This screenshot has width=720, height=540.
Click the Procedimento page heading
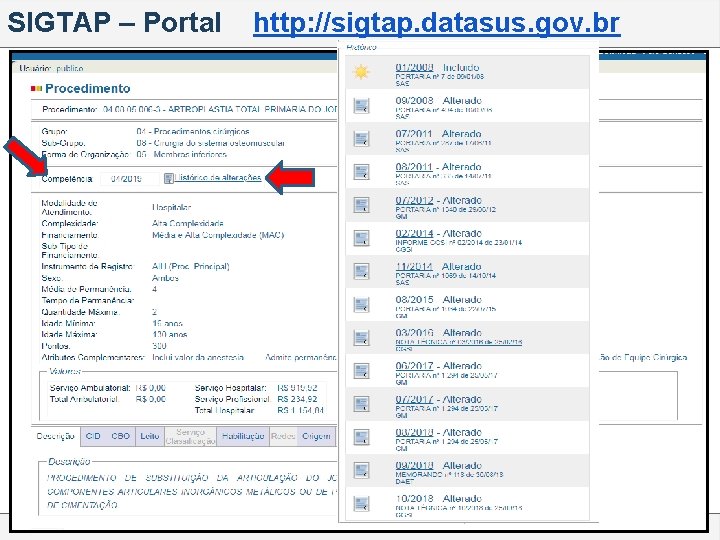point(87,88)
